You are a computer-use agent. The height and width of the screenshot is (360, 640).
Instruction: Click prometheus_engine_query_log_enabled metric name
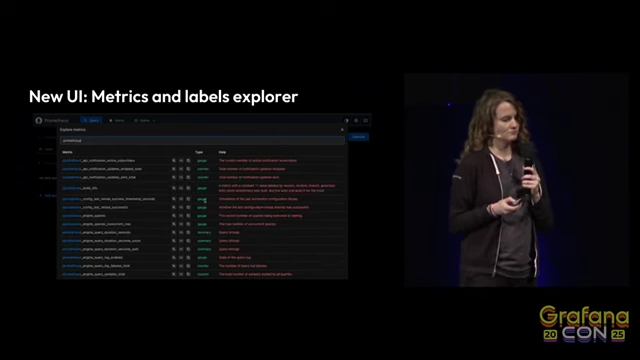tap(92, 258)
